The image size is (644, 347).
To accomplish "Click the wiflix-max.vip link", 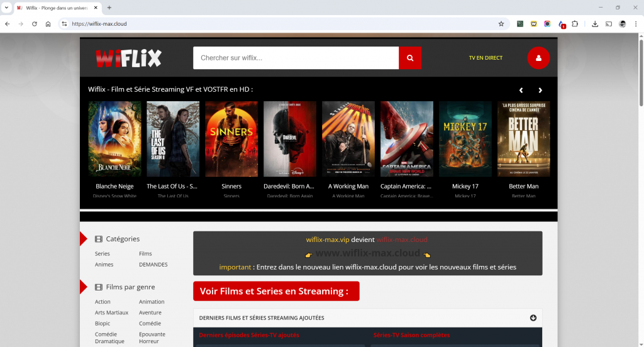I will (327, 240).
